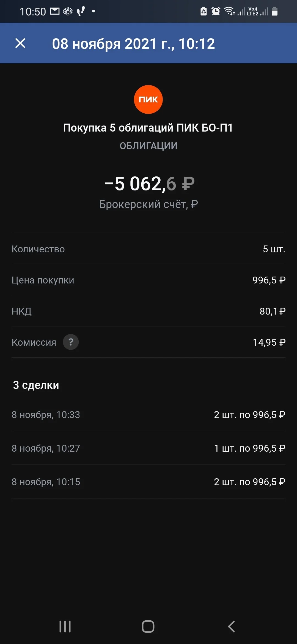Viewport: 297px width, 644px height.
Task: Select the deal from 8 ноября, 10:27
Action: point(148,448)
